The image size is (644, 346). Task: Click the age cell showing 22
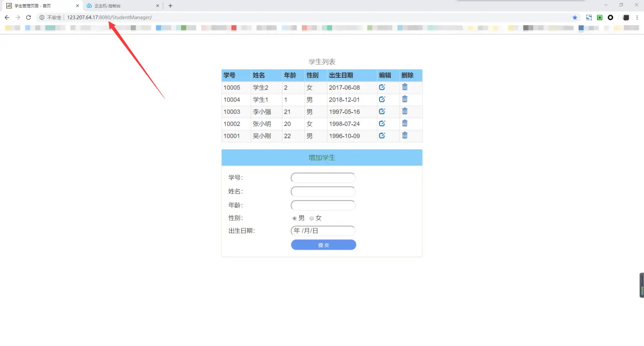[x=293, y=136]
